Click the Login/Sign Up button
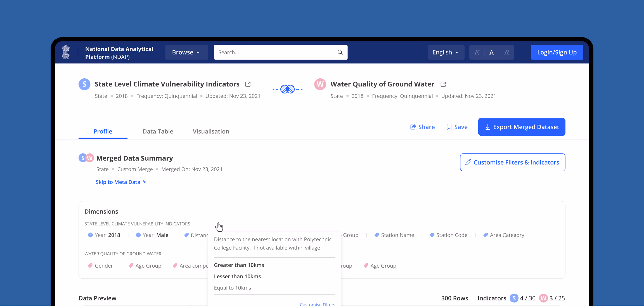644x306 pixels. [557, 52]
